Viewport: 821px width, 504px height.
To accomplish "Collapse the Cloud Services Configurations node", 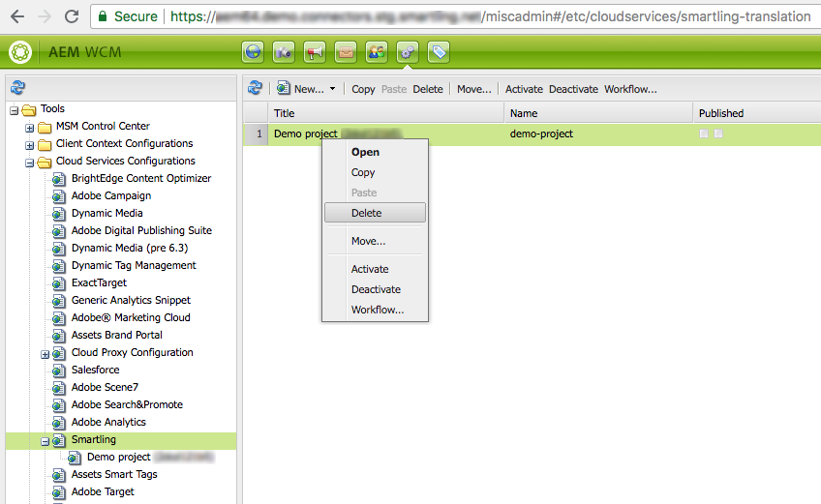I will coord(30,163).
